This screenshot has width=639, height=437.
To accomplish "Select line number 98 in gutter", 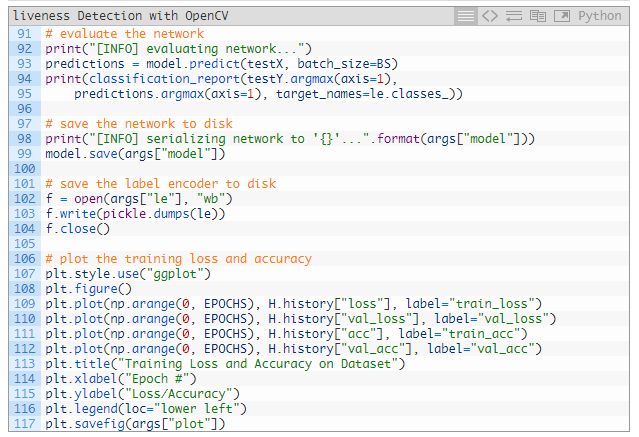I will point(24,138).
